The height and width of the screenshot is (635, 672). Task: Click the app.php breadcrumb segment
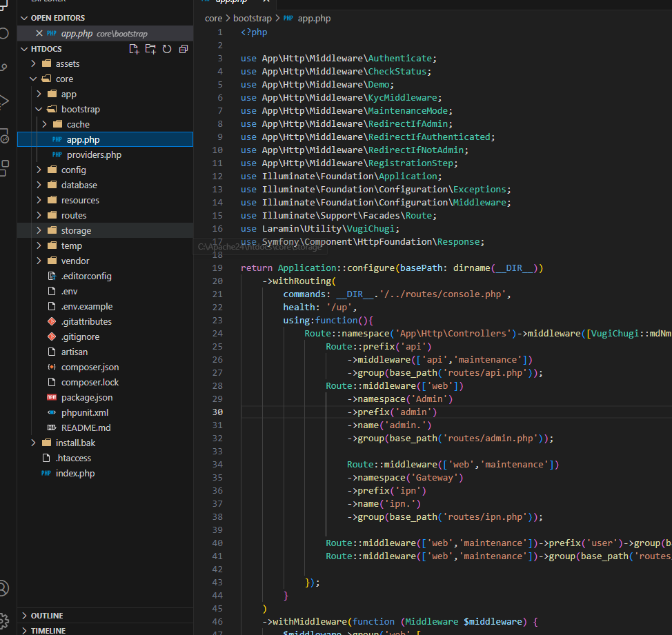pyautogui.click(x=314, y=19)
